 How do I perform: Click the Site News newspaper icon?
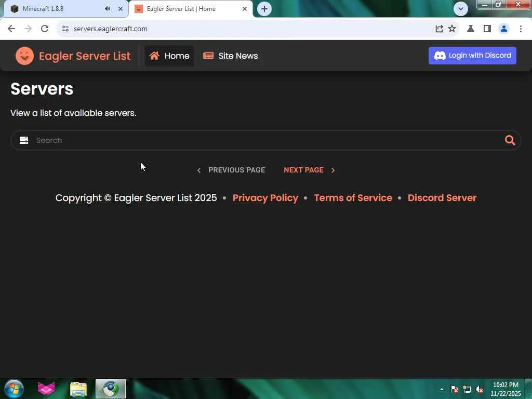pyautogui.click(x=208, y=56)
